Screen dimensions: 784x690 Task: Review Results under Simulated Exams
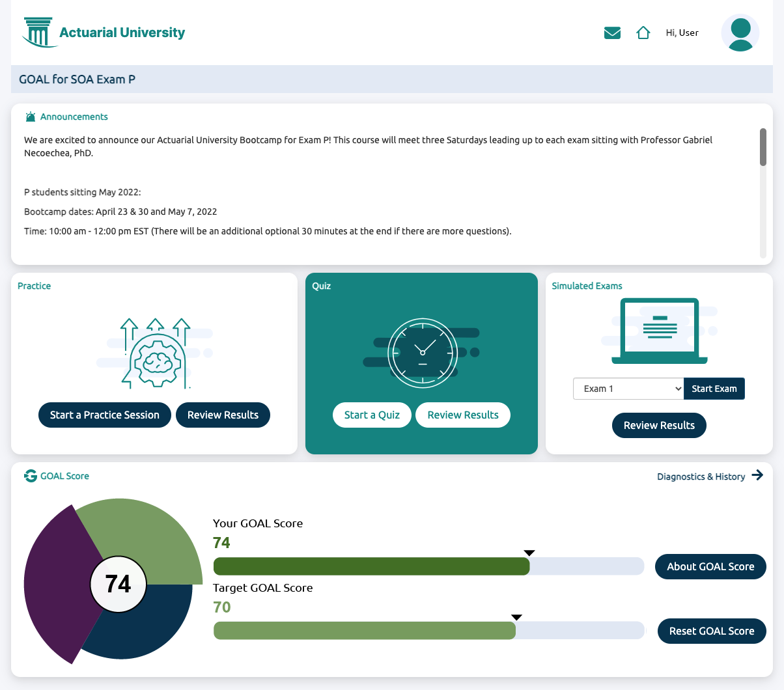[659, 426]
